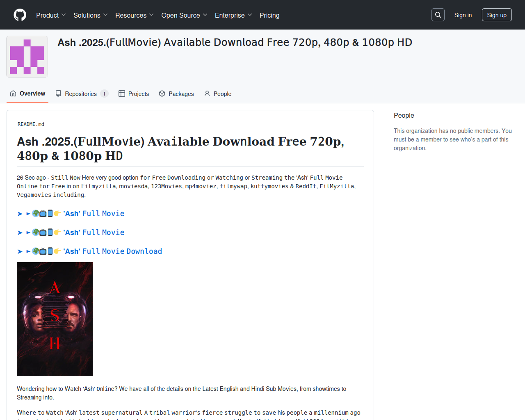The image size is (525, 420).
Task: Expand the Solutions dropdown menu
Action: coord(90,15)
